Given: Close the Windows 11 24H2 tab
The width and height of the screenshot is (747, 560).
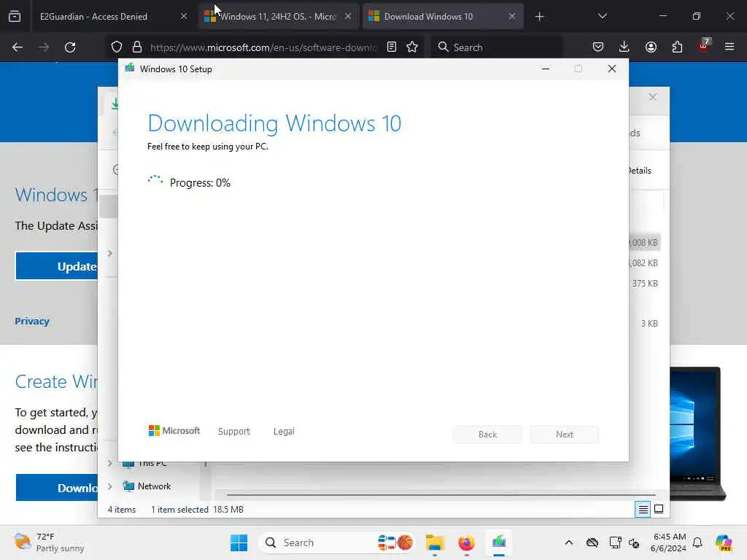Looking at the screenshot, I should click(x=348, y=16).
